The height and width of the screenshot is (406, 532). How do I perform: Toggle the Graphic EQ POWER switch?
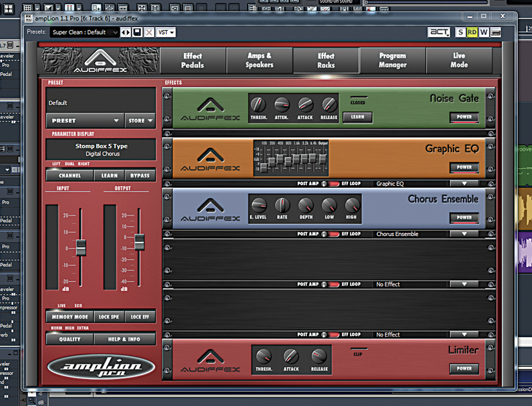click(x=464, y=167)
